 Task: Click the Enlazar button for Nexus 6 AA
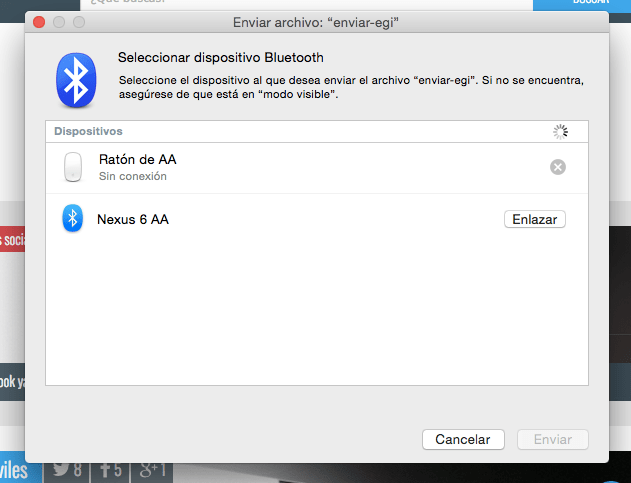(x=534, y=219)
